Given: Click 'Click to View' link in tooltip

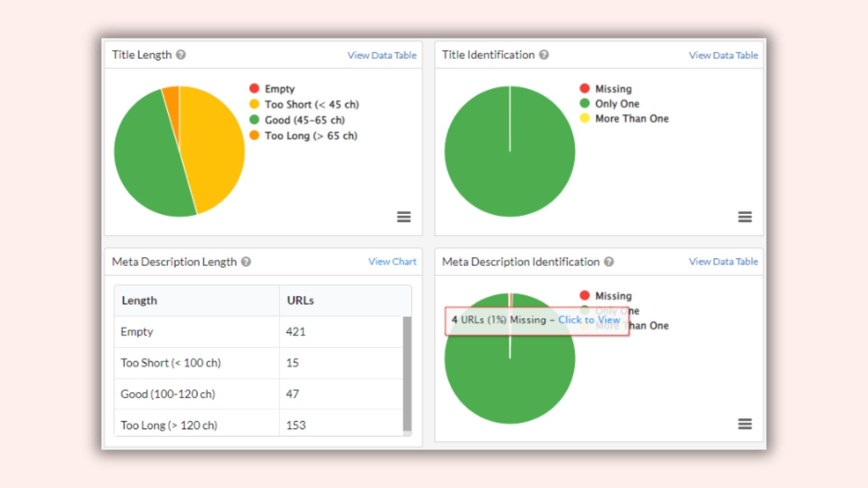Looking at the screenshot, I should [x=589, y=319].
